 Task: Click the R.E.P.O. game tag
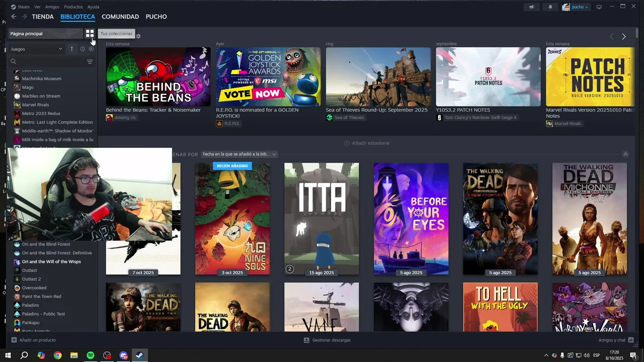(x=228, y=124)
